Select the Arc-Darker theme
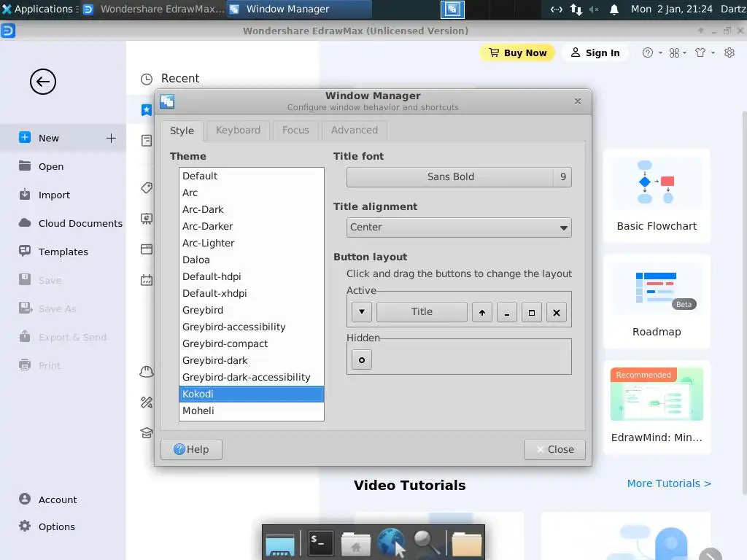 click(x=252, y=226)
